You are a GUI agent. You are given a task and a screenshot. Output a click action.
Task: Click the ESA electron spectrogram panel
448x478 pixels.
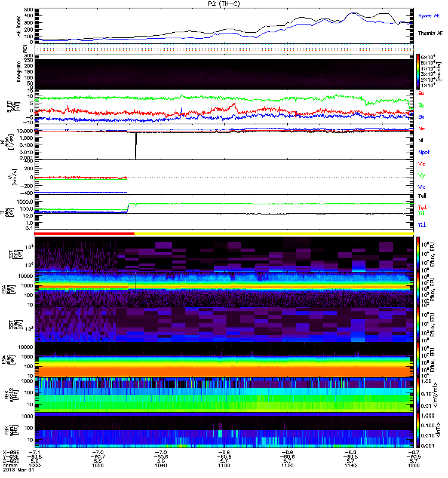[224, 360]
